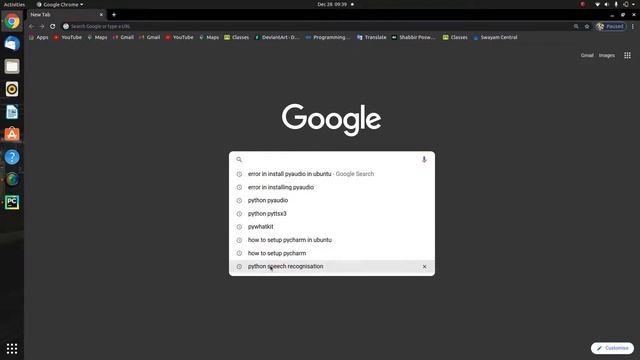Select 'error in install pyaudio in ubuntu' suggestion
Image resolution: width=640 pixels, height=360 pixels.
coord(331,174)
